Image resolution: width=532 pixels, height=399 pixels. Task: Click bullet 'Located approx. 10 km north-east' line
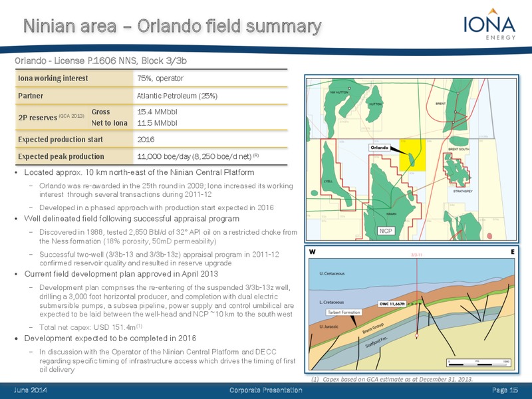[139, 172]
